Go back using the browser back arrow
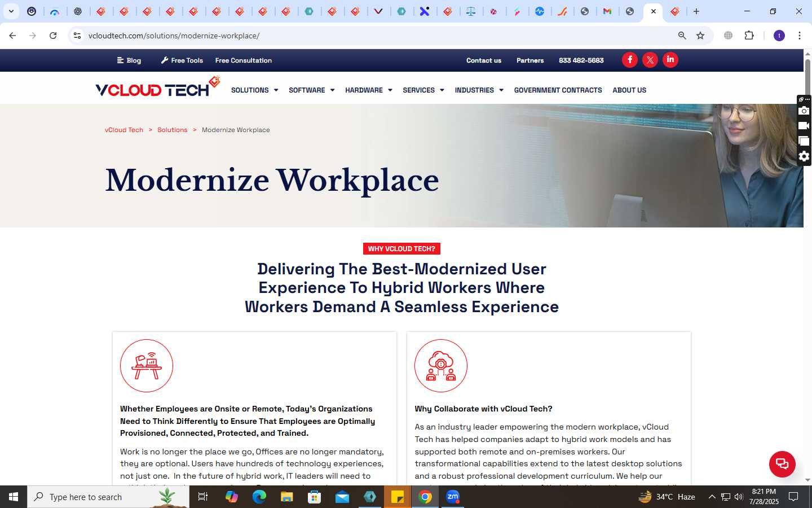The width and height of the screenshot is (812, 508). coord(12,36)
